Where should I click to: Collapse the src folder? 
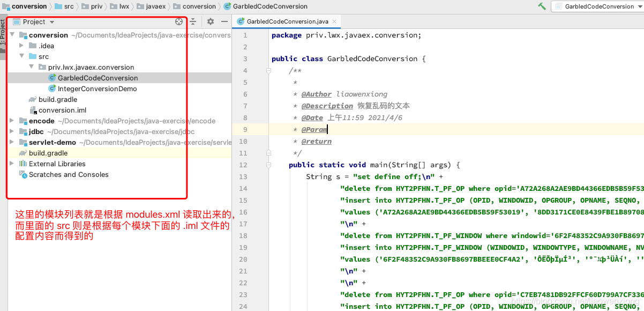[x=21, y=56]
